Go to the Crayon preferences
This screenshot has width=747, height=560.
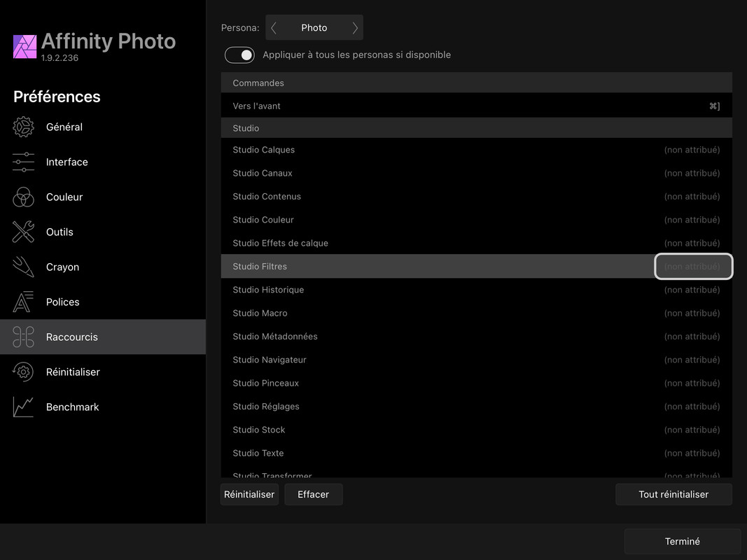click(x=103, y=267)
